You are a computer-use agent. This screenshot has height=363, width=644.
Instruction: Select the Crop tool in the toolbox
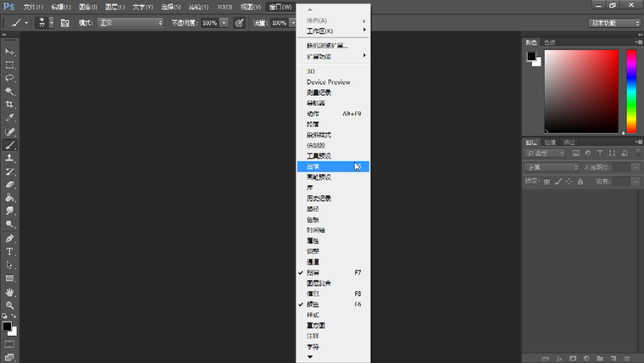click(x=10, y=104)
